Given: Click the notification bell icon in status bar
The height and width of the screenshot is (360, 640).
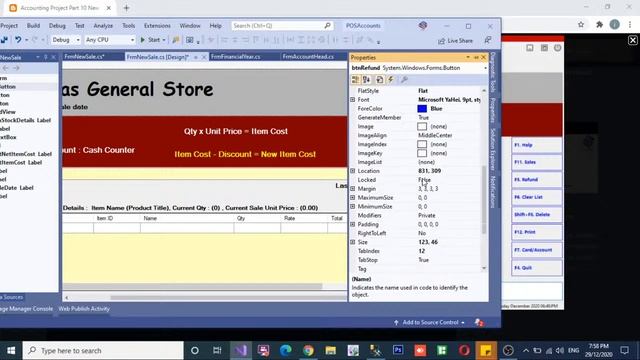Looking at the screenshot, I should [479, 322].
